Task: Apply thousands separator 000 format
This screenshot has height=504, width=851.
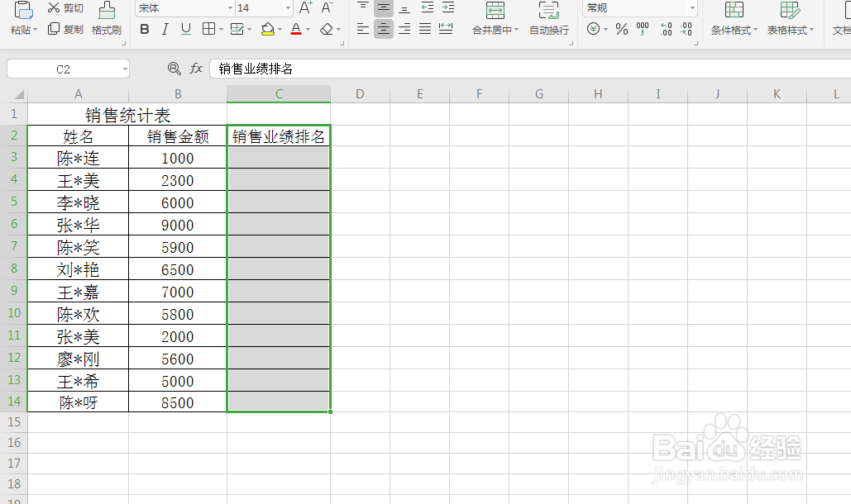Action: (x=643, y=29)
